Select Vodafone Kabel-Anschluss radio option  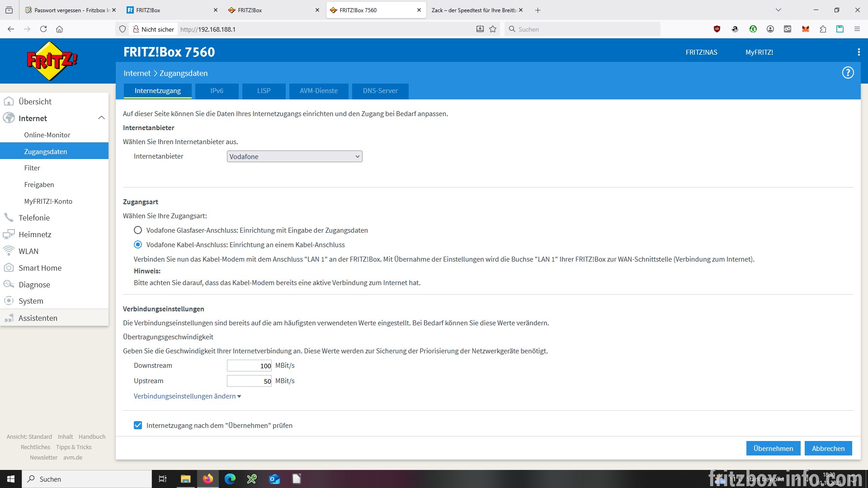pos(138,245)
